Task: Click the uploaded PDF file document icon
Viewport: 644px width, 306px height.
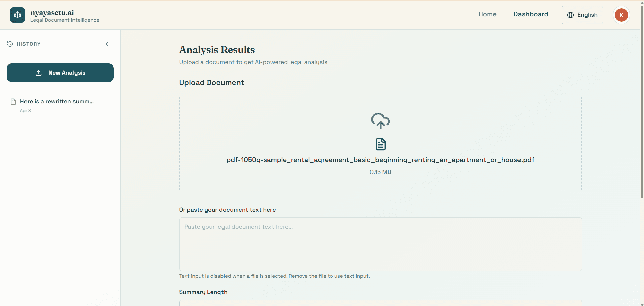Action: click(380, 144)
